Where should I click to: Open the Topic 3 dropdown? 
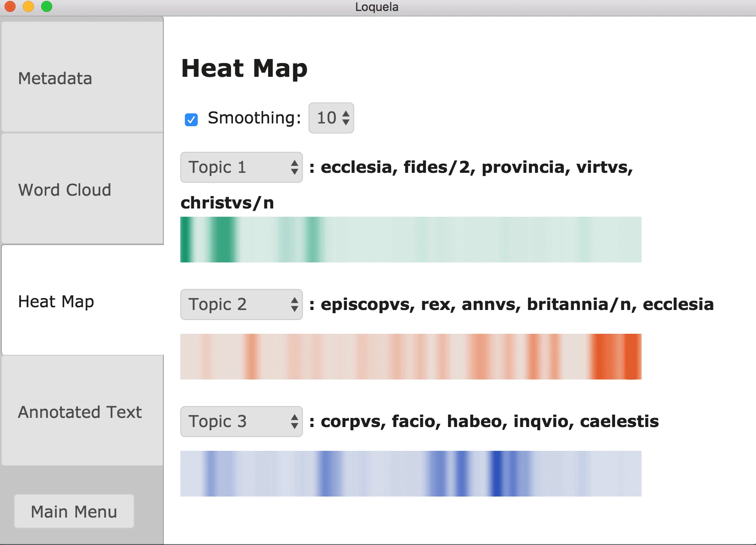point(241,422)
